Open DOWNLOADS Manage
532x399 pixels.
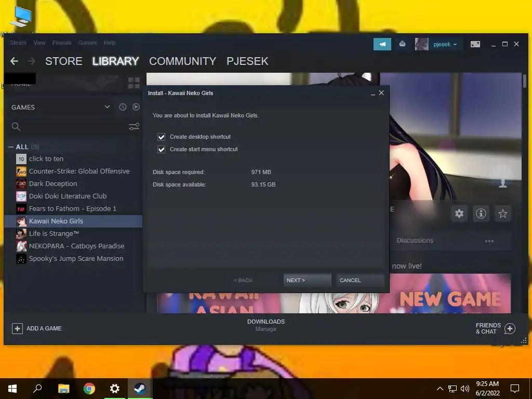tap(266, 325)
